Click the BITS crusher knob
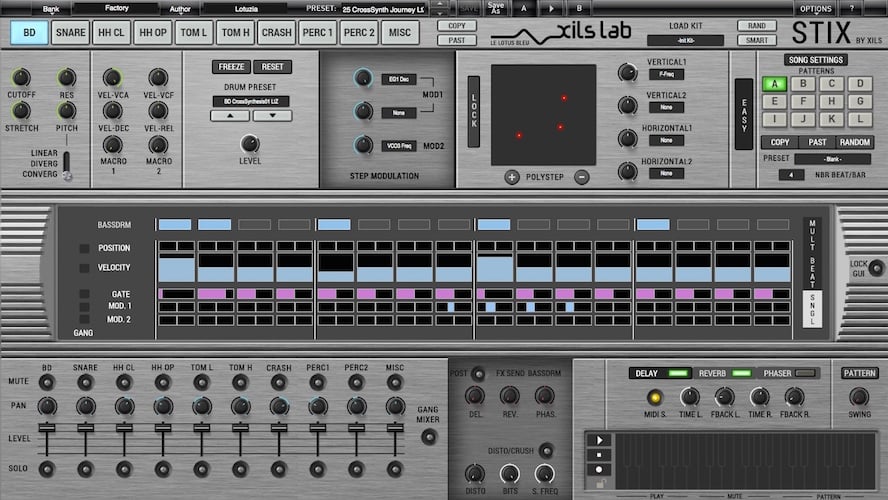 pyautogui.click(x=509, y=473)
